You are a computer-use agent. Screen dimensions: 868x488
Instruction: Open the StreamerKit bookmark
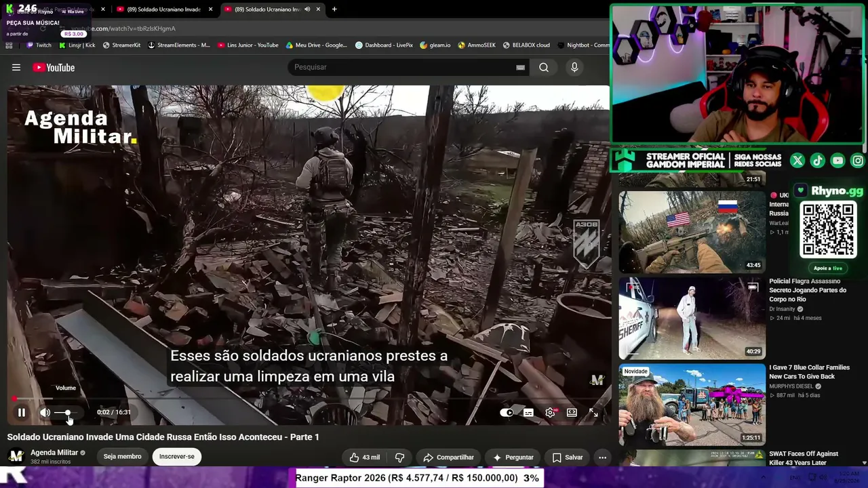click(121, 45)
